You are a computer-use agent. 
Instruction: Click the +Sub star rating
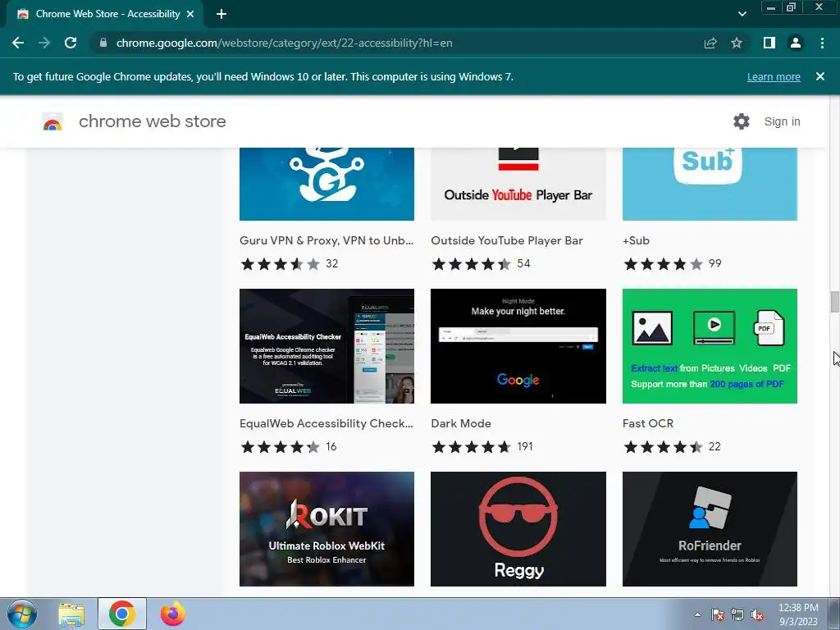coord(663,263)
